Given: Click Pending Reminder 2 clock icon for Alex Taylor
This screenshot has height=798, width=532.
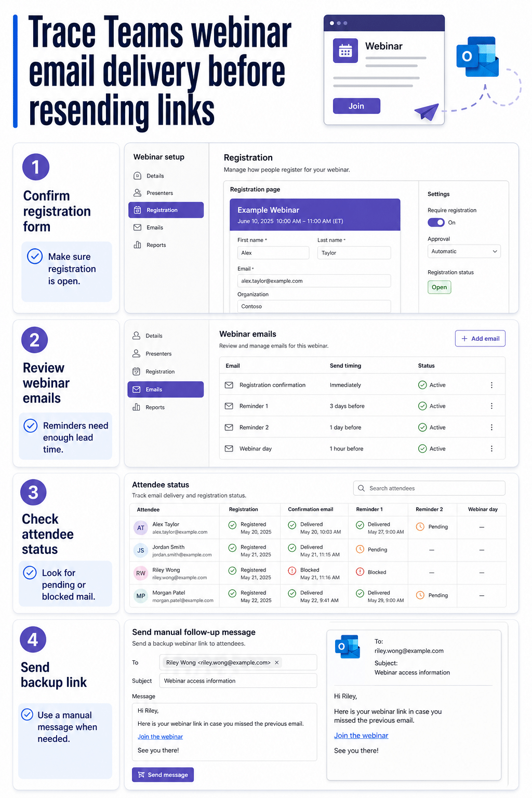Looking at the screenshot, I should point(420,527).
